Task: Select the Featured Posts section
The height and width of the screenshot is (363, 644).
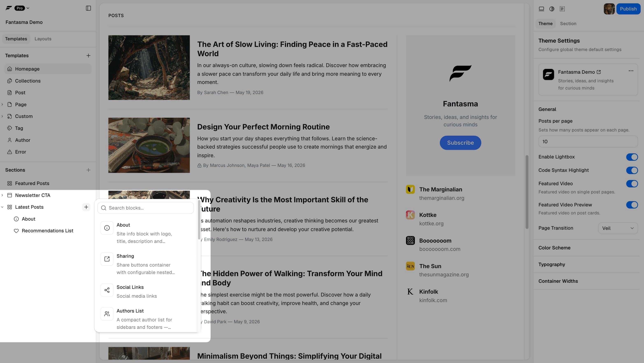Action: tap(48, 183)
